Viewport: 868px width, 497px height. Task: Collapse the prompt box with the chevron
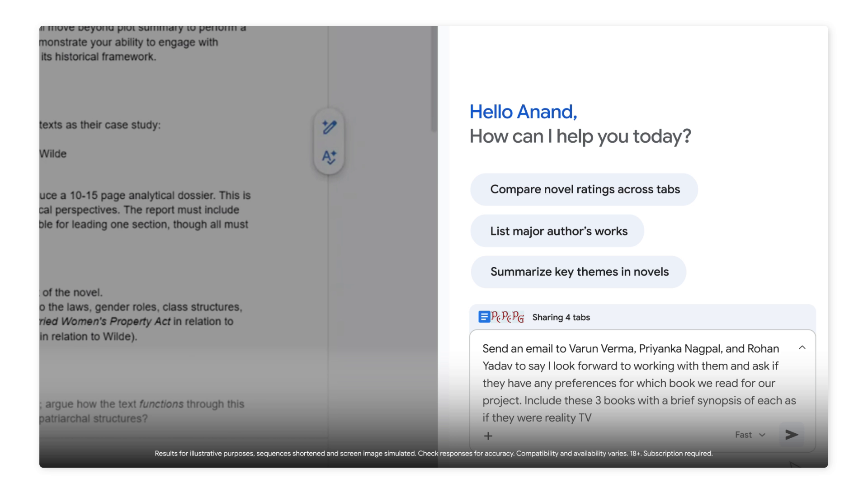(x=802, y=347)
